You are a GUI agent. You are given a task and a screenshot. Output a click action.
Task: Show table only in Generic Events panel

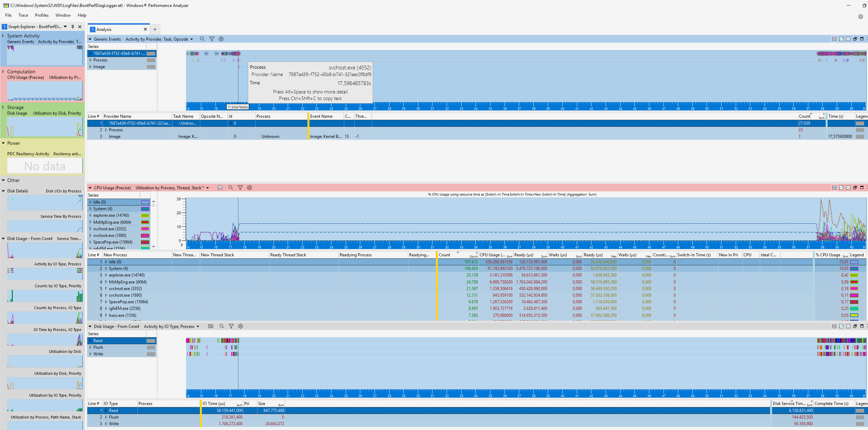pyautogui.click(x=848, y=39)
